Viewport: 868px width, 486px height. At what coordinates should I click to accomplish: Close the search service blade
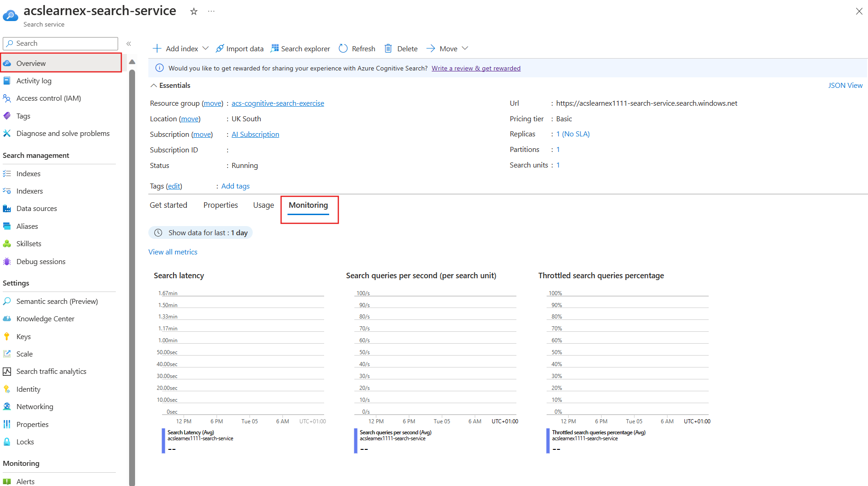click(x=859, y=11)
